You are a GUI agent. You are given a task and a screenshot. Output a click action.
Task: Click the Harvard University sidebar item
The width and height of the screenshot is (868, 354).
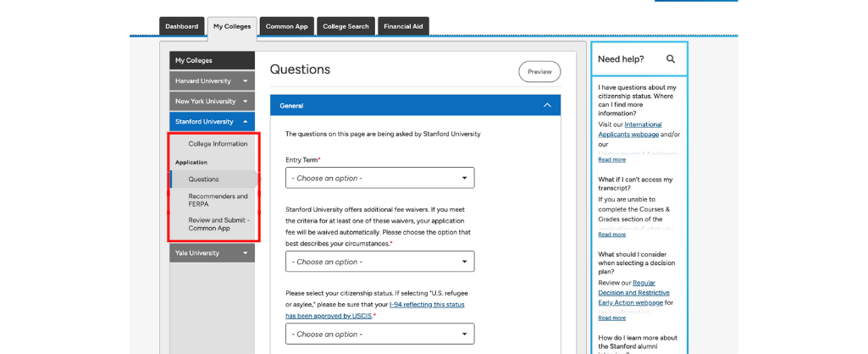tap(212, 81)
